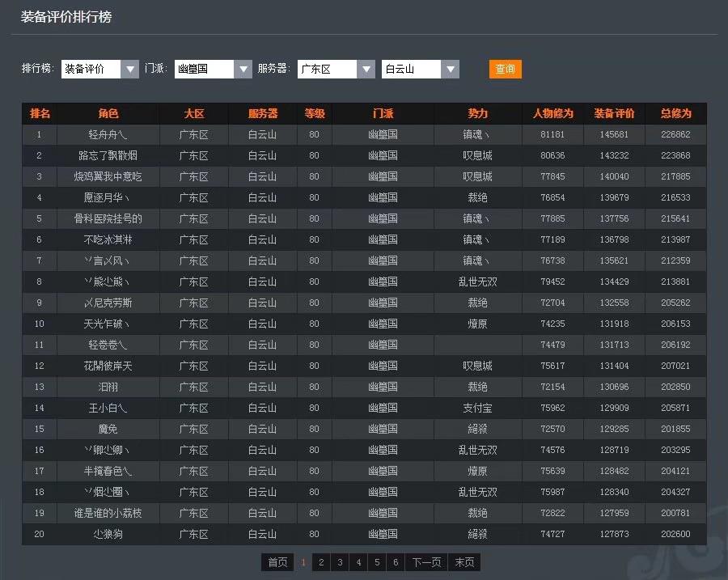Click the 不吃冰淇淋 character name
Image resolution: width=728 pixels, height=580 pixels.
(108, 239)
